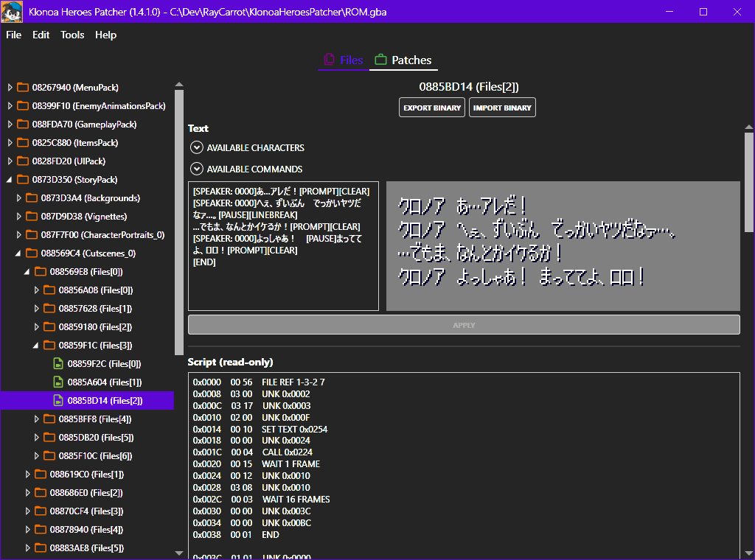Open the Help menu
The image size is (755, 560).
(105, 35)
